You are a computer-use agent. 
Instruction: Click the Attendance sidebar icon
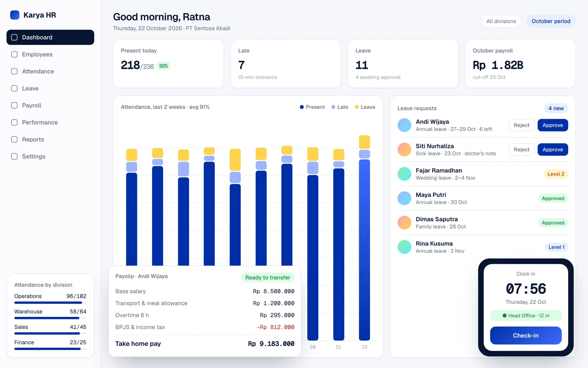pos(14,71)
